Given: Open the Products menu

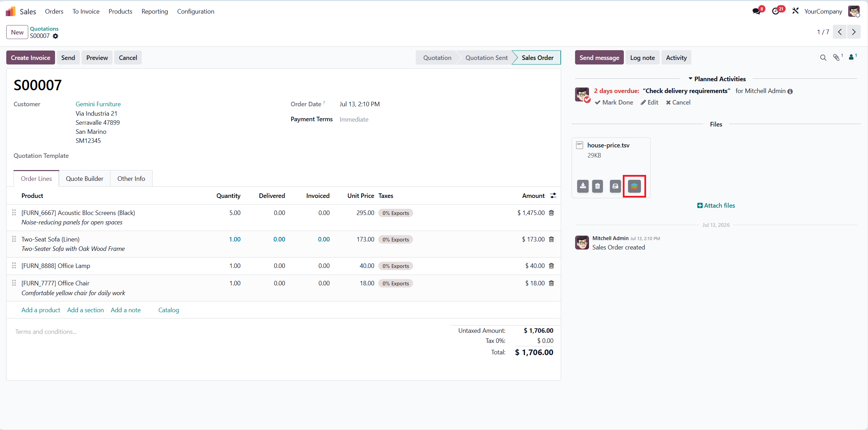Looking at the screenshot, I should [x=121, y=11].
